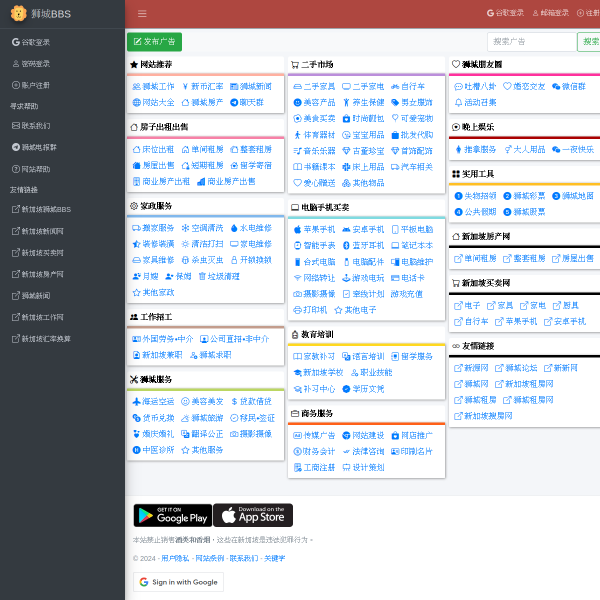Screen dimensions: 600x600
Task: Click the App Store download badge
Action: (253, 515)
